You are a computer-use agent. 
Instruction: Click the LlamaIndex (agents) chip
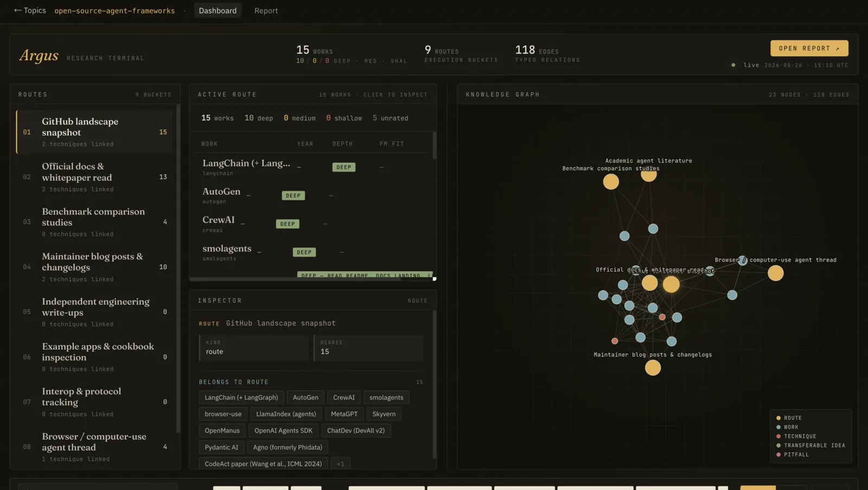point(286,413)
